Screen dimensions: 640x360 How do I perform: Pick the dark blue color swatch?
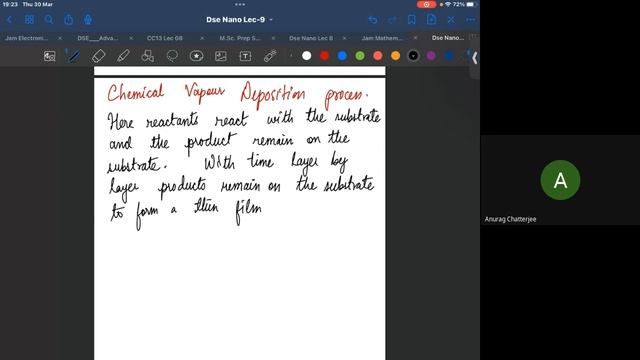449,56
